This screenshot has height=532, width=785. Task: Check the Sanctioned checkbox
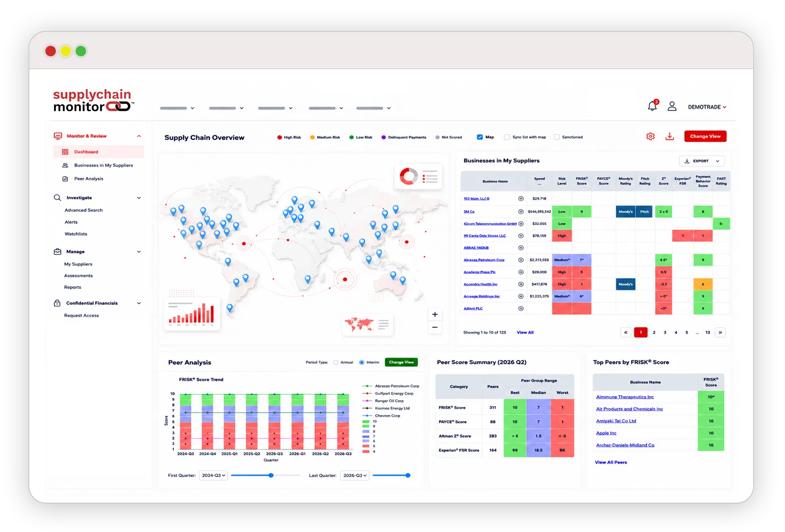pos(556,137)
